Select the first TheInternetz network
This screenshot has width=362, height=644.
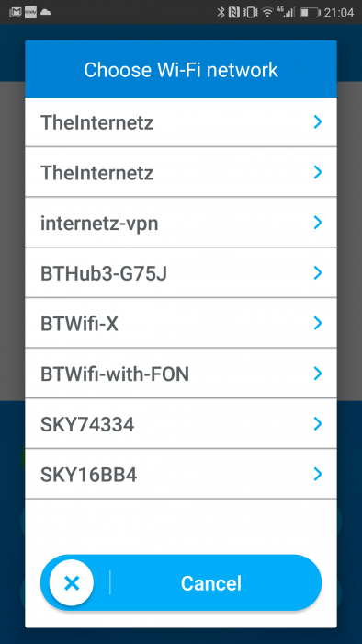(x=181, y=122)
